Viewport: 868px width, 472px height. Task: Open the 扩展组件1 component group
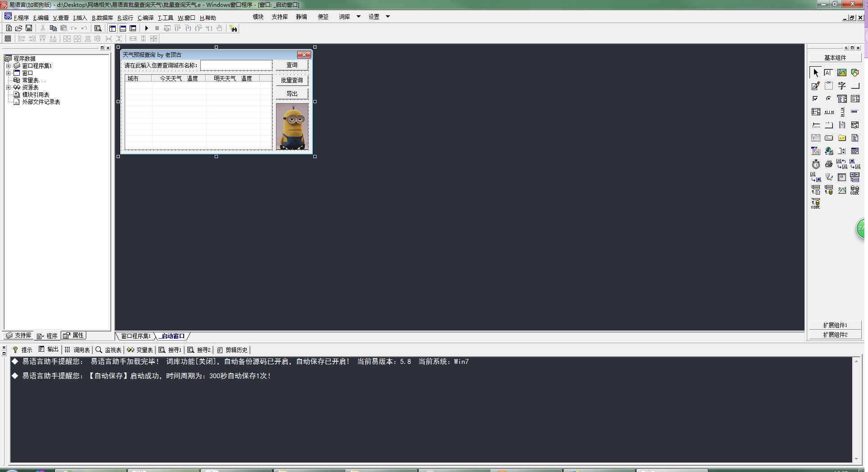coord(835,325)
